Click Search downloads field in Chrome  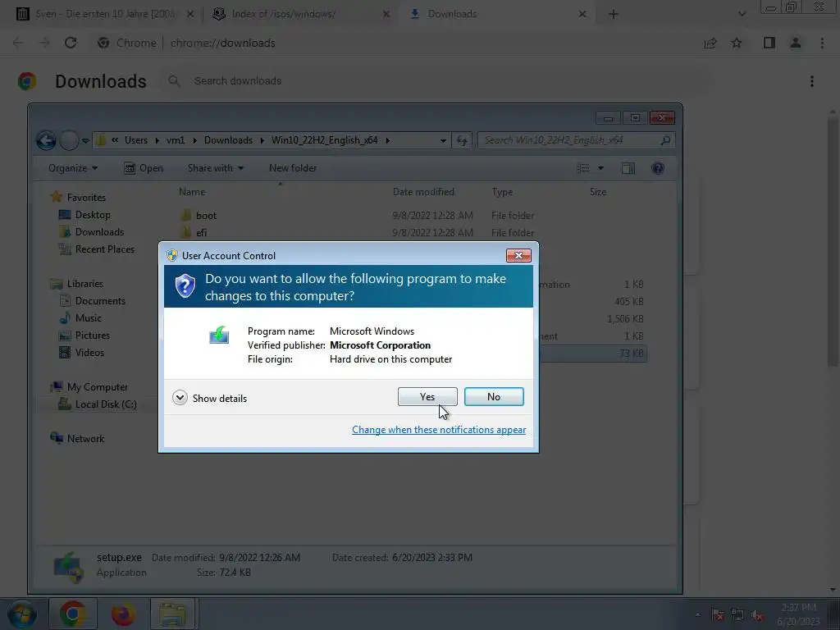click(436, 81)
